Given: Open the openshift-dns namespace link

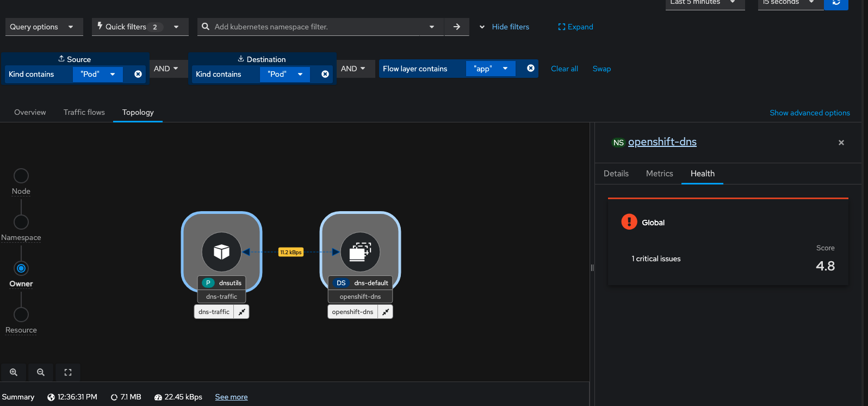Looking at the screenshot, I should point(662,142).
